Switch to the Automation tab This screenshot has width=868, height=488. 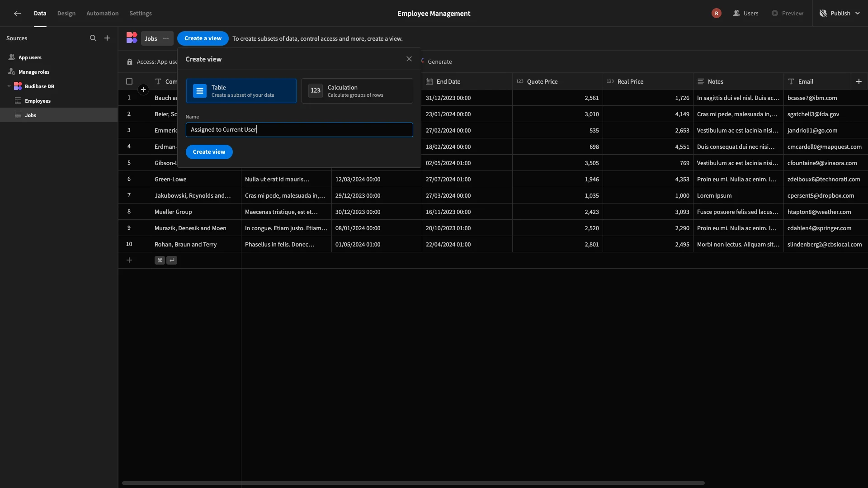103,14
